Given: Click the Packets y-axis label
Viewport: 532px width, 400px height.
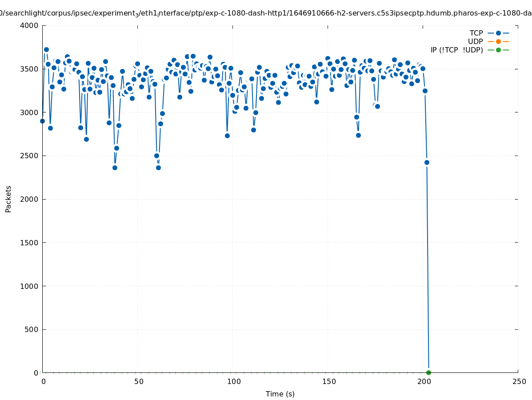Looking at the screenshot, I should tap(8, 199).
